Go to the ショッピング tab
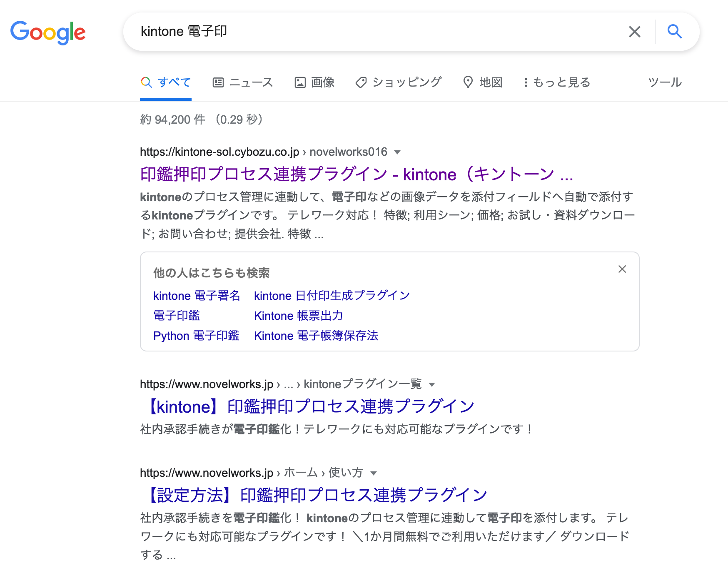This screenshot has height=568, width=728. (x=399, y=82)
